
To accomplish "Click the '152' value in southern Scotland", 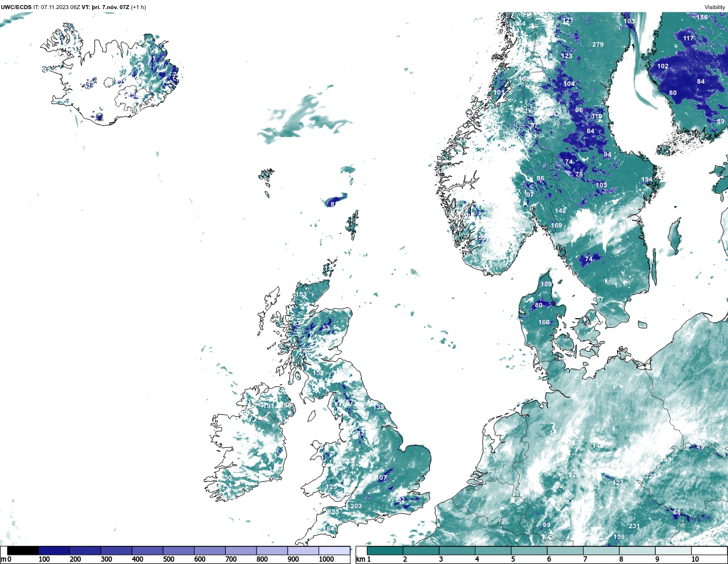I will click(318, 373).
